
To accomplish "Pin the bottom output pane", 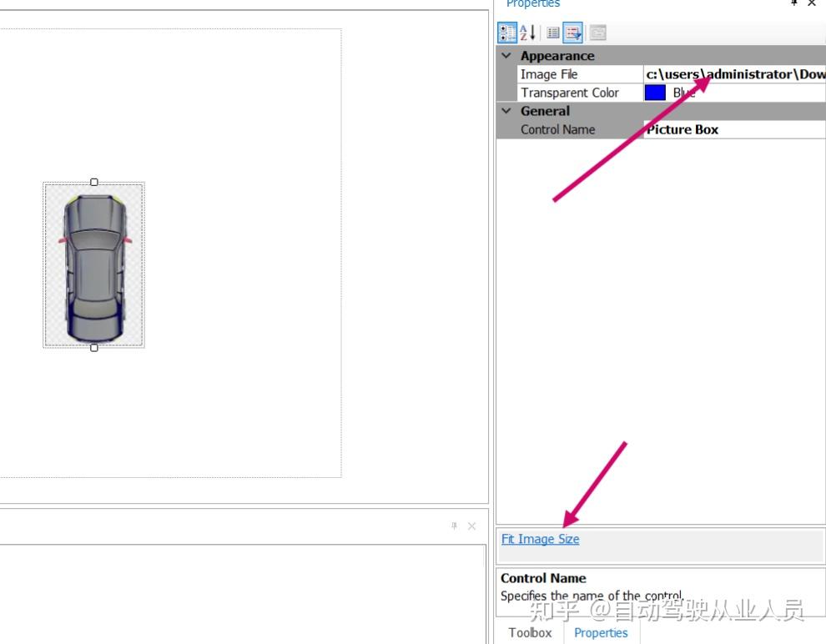I will 454,526.
